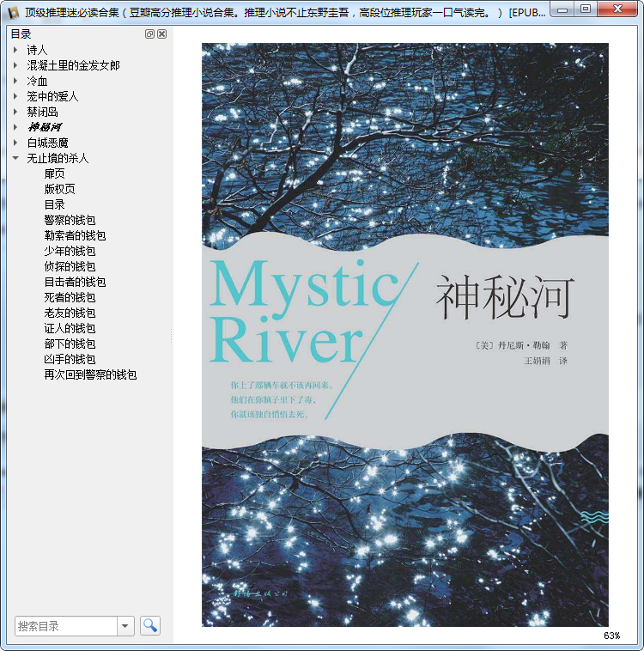Open the 版权页 chapter
This screenshot has width=644, height=651.
[x=60, y=189]
